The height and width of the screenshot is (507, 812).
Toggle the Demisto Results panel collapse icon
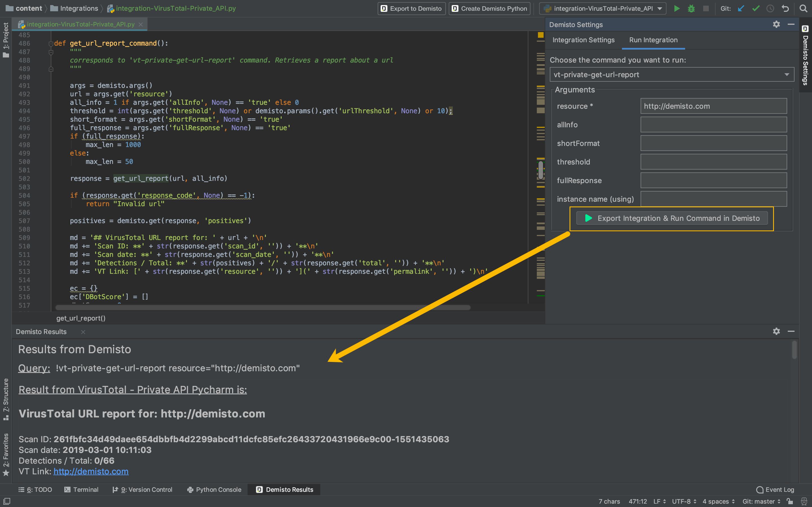(791, 331)
